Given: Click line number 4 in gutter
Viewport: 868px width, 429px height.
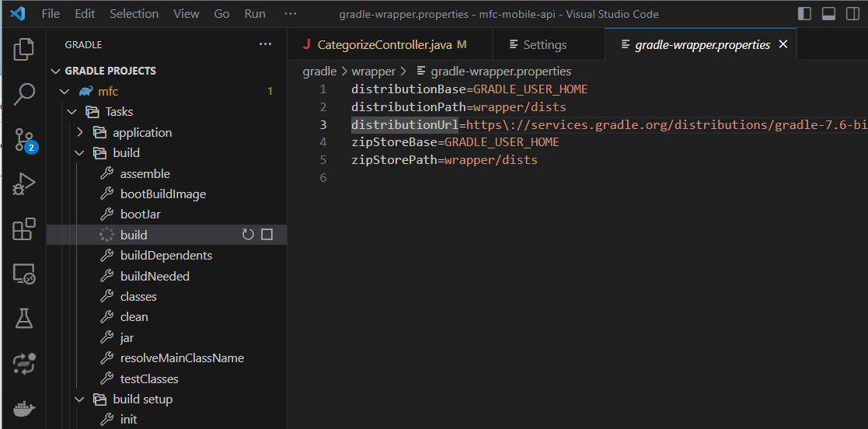Looking at the screenshot, I should [323, 142].
